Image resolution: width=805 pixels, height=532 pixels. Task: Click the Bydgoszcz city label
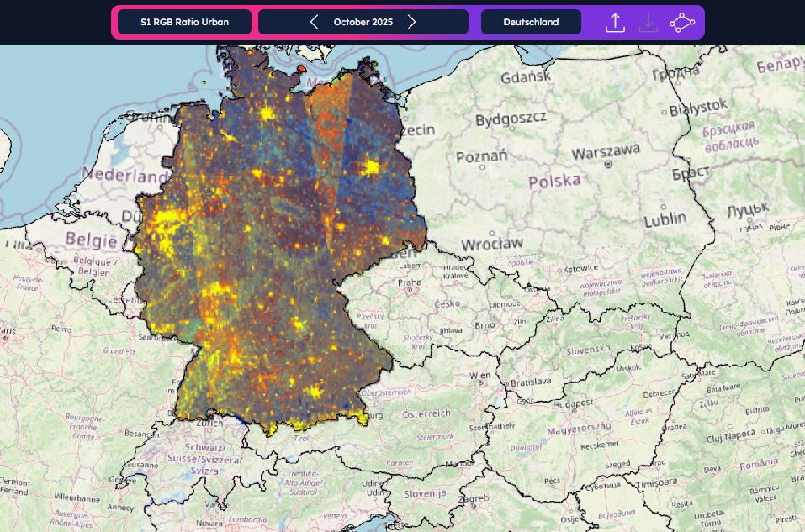click(x=511, y=119)
